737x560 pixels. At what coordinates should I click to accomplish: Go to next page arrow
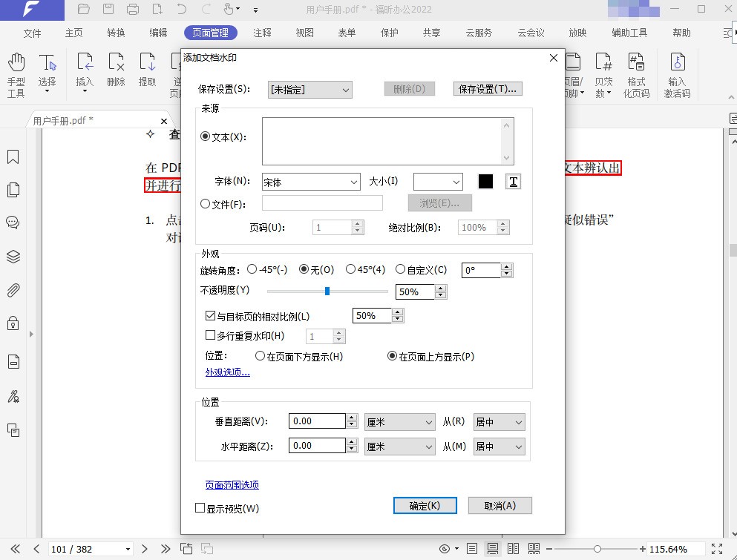click(x=144, y=549)
